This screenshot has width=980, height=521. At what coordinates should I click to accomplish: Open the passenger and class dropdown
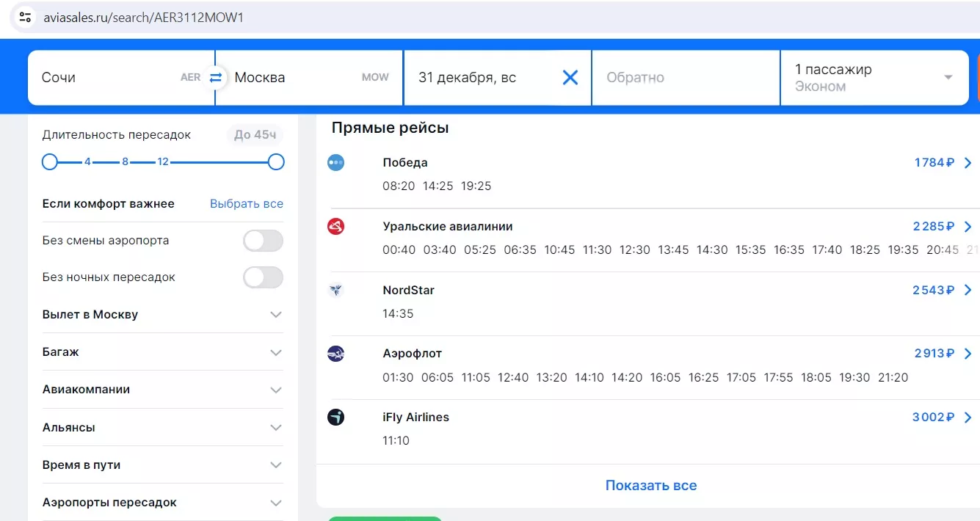tap(874, 78)
